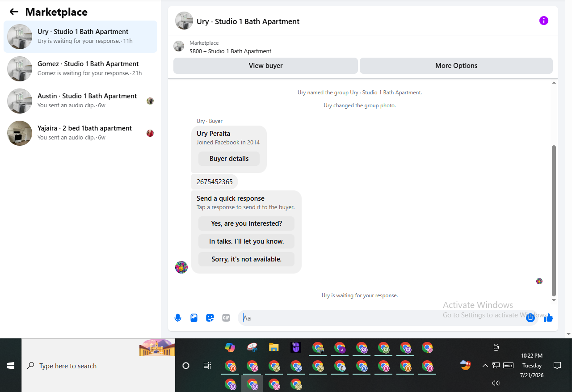The width and height of the screenshot is (572, 392).
Task: Open Yajaira 2 bed 1bath apartment conversation
Action: [80, 133]
